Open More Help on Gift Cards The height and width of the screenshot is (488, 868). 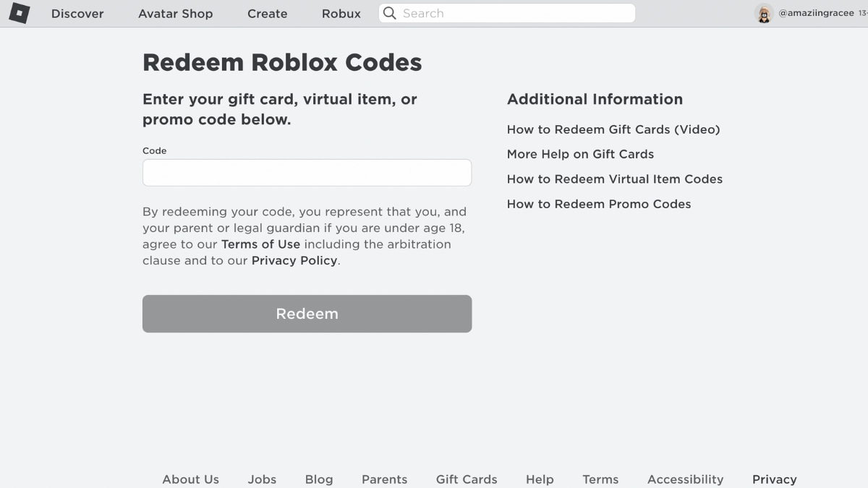pos(580,154)
